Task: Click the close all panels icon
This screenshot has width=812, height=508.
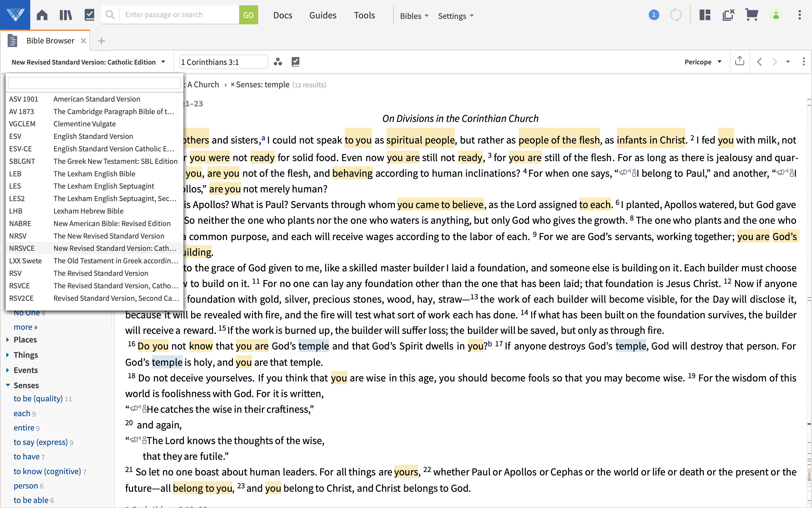Action: tap(728, 15)
